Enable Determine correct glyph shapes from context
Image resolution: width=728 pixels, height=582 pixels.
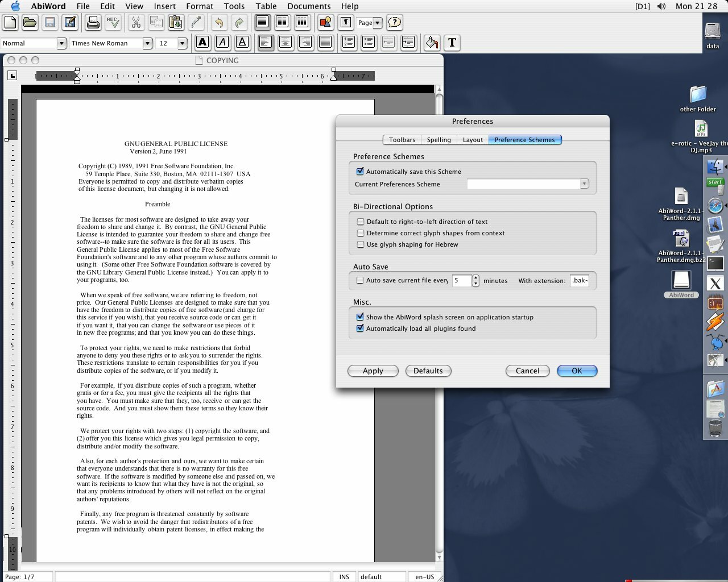360,233
